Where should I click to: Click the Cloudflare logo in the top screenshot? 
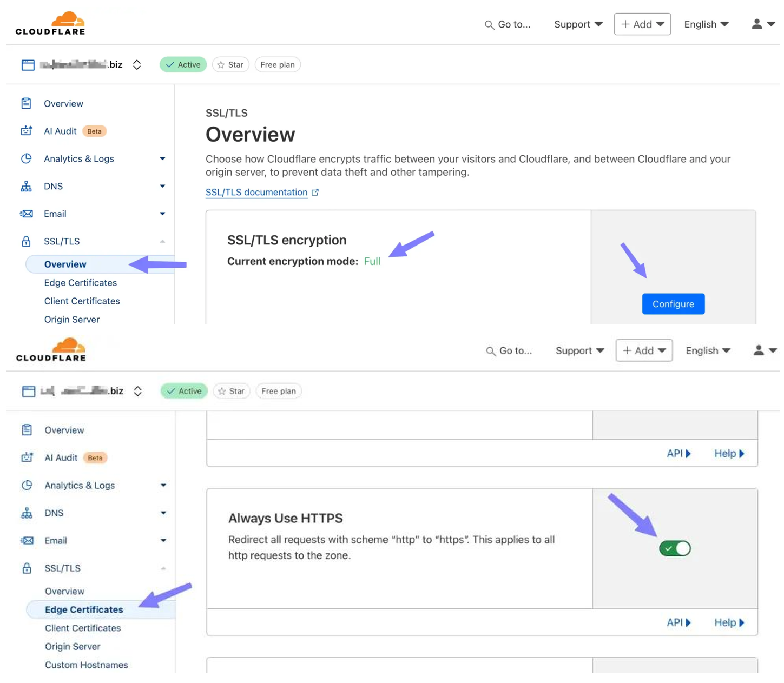(x=50, y=23)
